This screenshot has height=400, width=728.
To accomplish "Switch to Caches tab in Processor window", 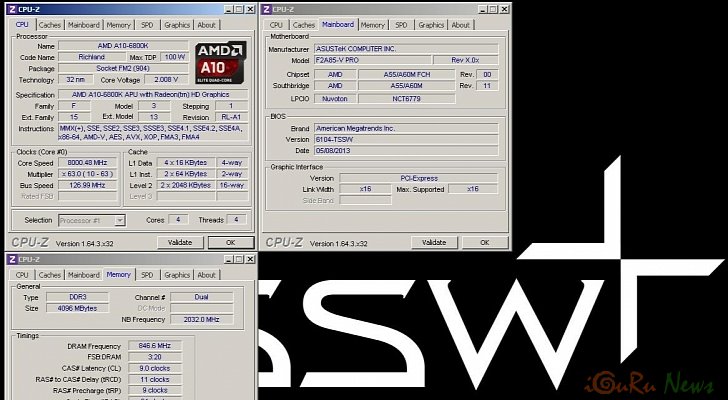I will click(50, 25).
